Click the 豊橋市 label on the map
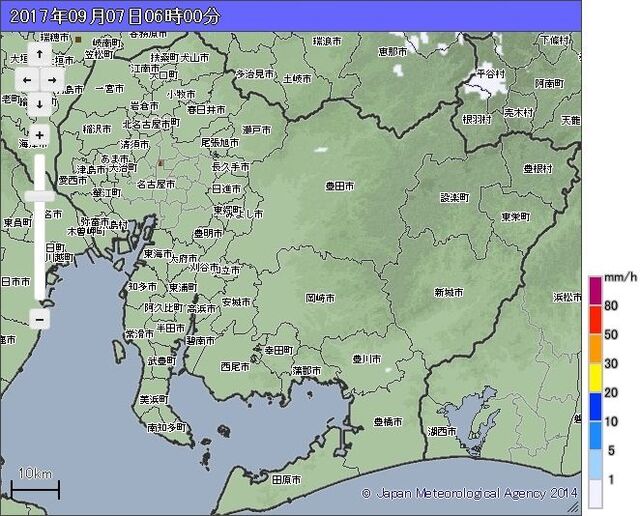The image size is (640, 516). [388, 421]
